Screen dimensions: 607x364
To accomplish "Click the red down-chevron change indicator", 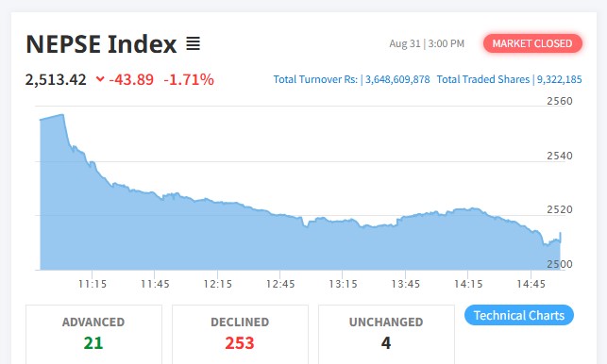I will click(100, 79).
